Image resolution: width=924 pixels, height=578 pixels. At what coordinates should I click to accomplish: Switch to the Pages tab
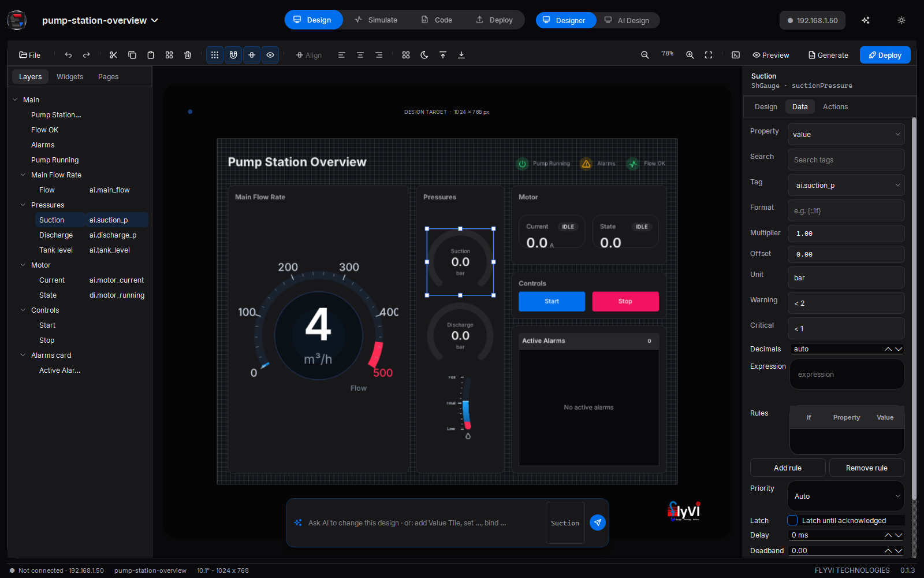(x=109, y=76)
